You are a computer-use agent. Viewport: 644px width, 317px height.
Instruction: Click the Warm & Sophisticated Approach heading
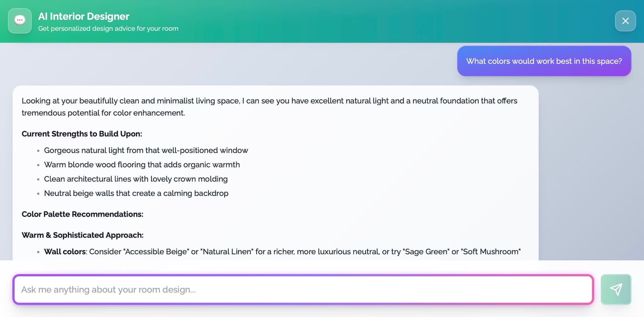[82, 235]
